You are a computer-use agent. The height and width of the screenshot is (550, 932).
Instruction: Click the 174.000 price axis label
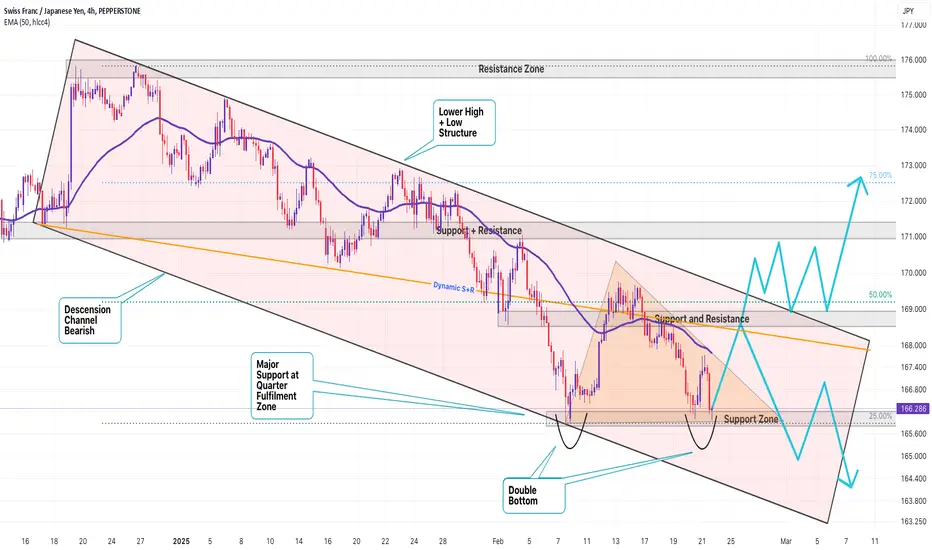pos(914,130)
